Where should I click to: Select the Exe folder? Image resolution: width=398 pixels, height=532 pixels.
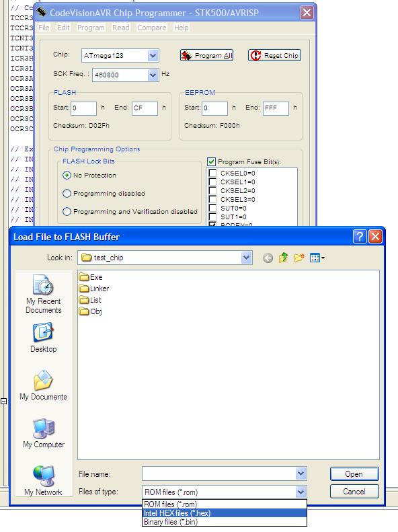91,277
